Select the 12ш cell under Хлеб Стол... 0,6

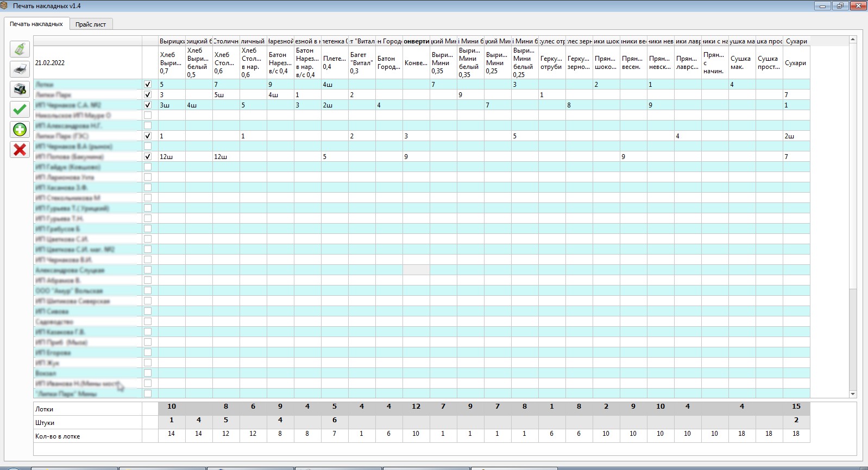(x=226, y=157)
